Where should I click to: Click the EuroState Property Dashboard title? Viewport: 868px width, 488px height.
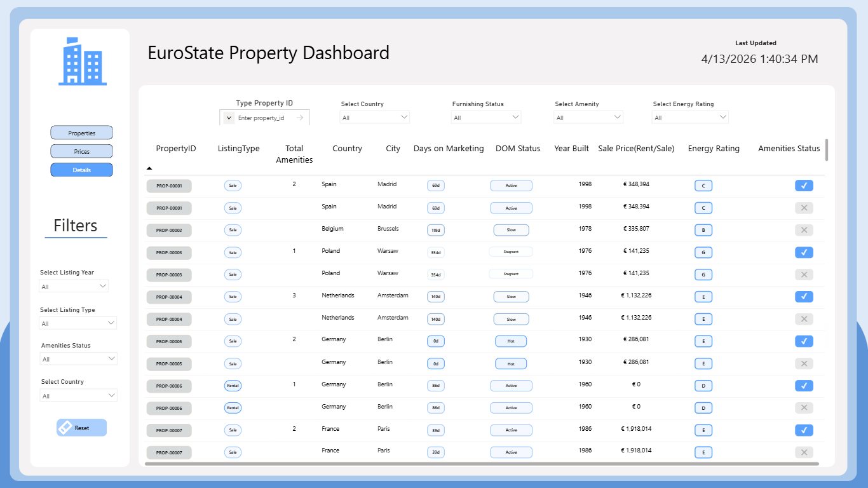pos(268,53)
